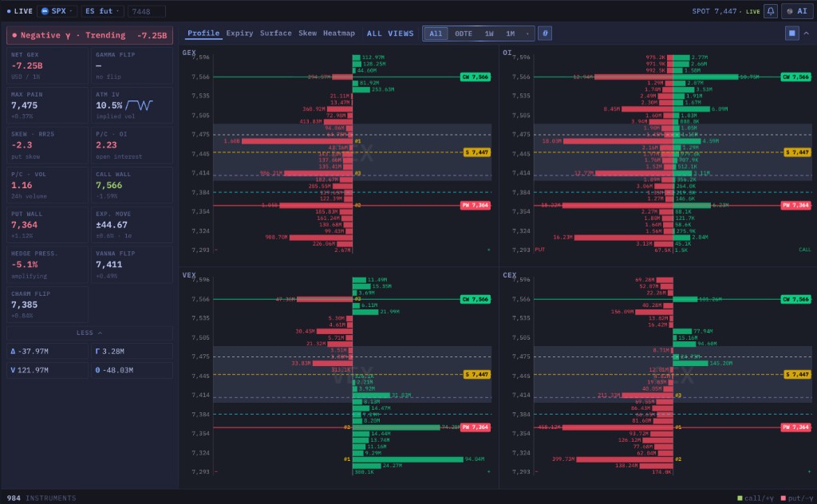Click the CALL WALL 7,566 card
This screenshot has width=817, height=504.
click(x=132, y=185)
